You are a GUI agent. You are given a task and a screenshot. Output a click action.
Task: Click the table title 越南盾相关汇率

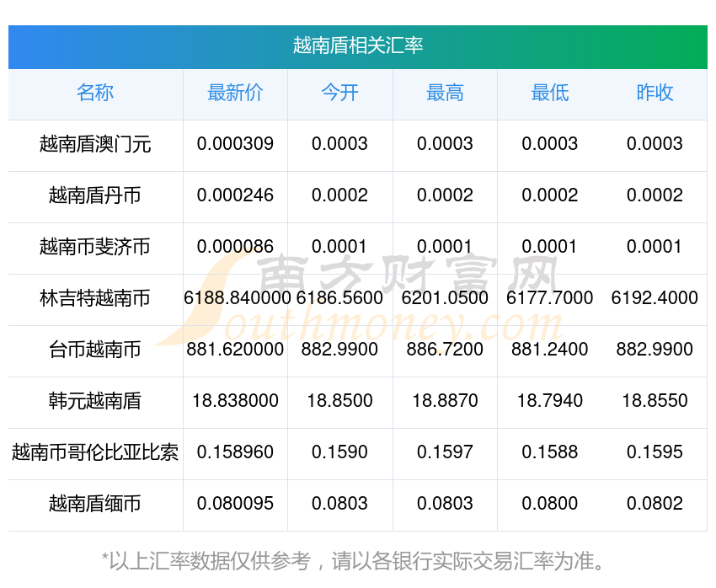(357, 45)
